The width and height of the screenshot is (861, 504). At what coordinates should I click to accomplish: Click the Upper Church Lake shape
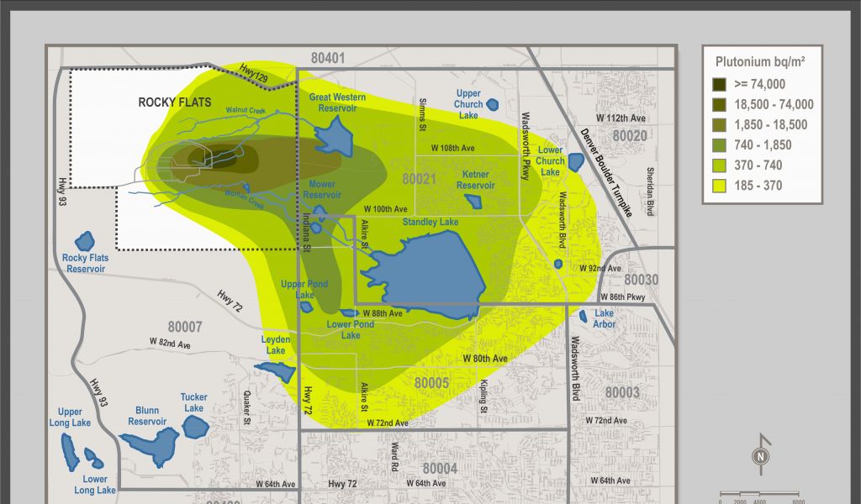click(x=492, y=105)
